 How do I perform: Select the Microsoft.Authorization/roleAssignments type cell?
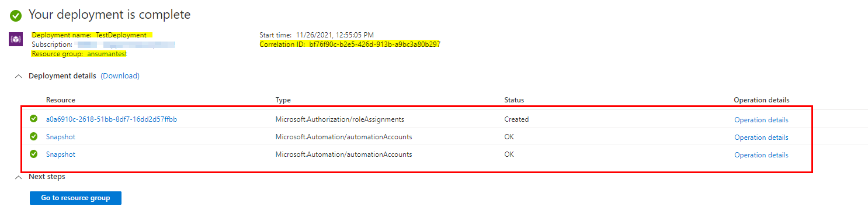coord(340,119)
